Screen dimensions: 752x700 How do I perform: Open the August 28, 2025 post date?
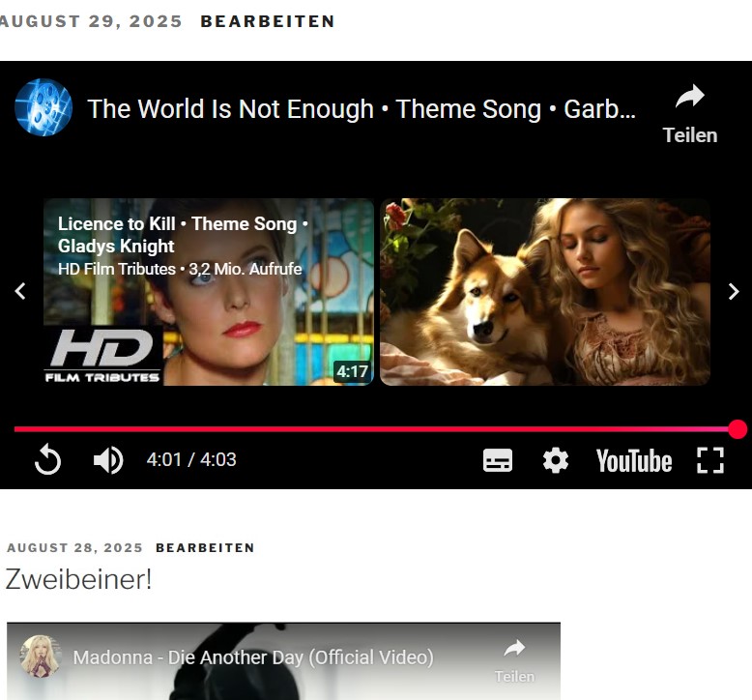[x=74, y=548]
